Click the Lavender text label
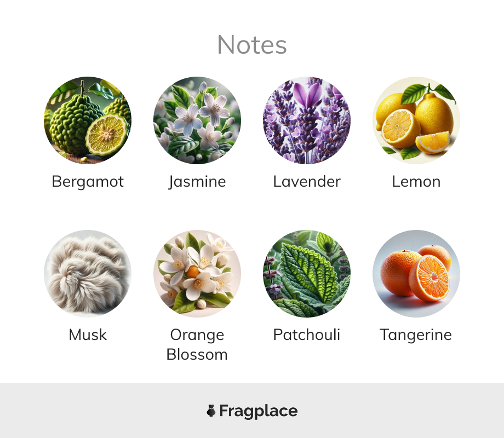The width and height of the screenshot is (504, 438). [307, 181]
